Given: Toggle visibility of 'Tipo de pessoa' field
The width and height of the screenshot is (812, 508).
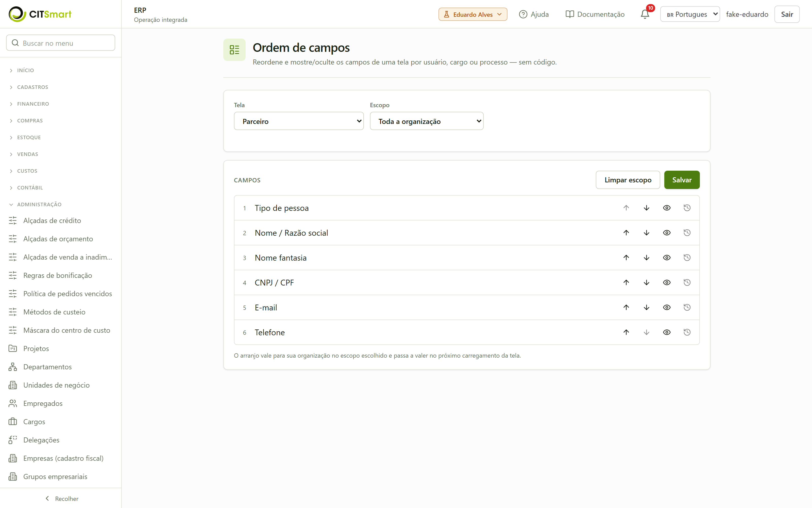Looking at the screenshot, I should [x=667, y=208].
